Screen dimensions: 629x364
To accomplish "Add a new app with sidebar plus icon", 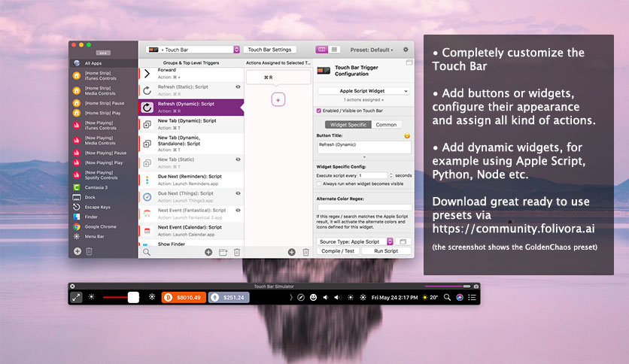I will 77,251.
